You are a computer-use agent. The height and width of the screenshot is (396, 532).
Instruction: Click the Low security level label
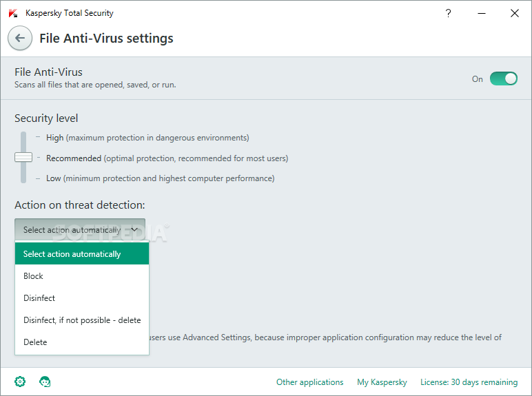(x=53, y=178)
